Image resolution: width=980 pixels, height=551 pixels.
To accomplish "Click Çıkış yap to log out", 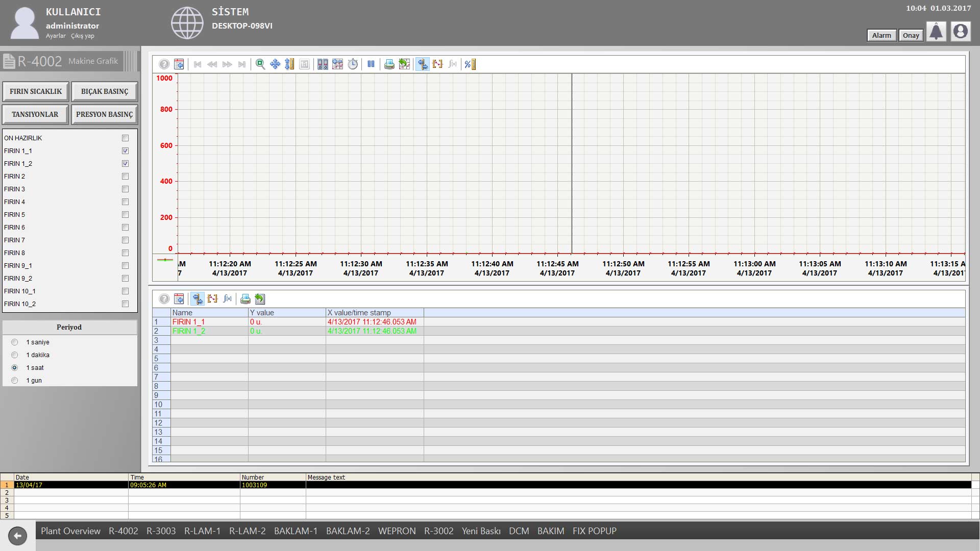I will click(x=83, y=36).
